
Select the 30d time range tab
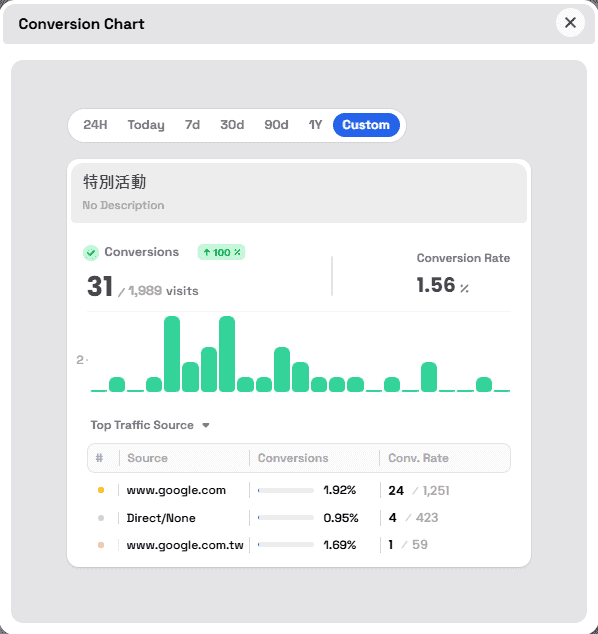pyautogui.click(x=232, y=125)
